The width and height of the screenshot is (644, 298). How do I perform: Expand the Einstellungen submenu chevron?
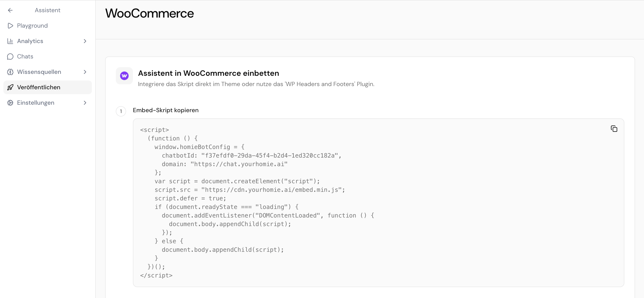[85, 103]
